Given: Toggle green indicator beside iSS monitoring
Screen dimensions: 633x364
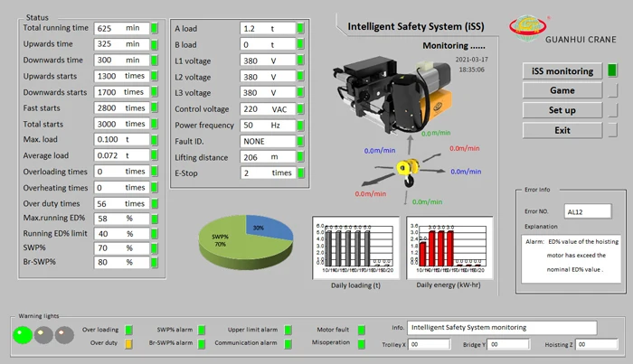Looking at the screenshot, I should click(x=612, y=70).
